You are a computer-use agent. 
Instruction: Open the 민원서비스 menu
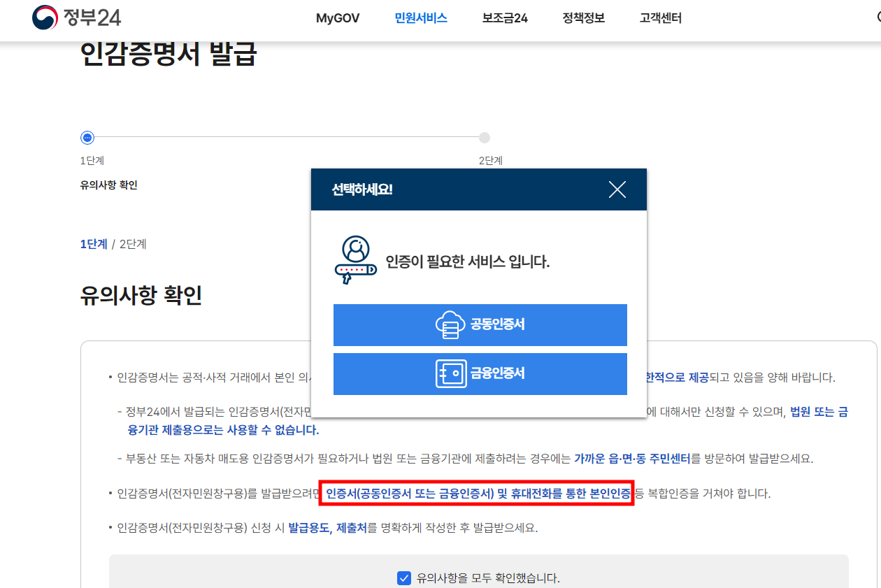click(x=421, y=18)
